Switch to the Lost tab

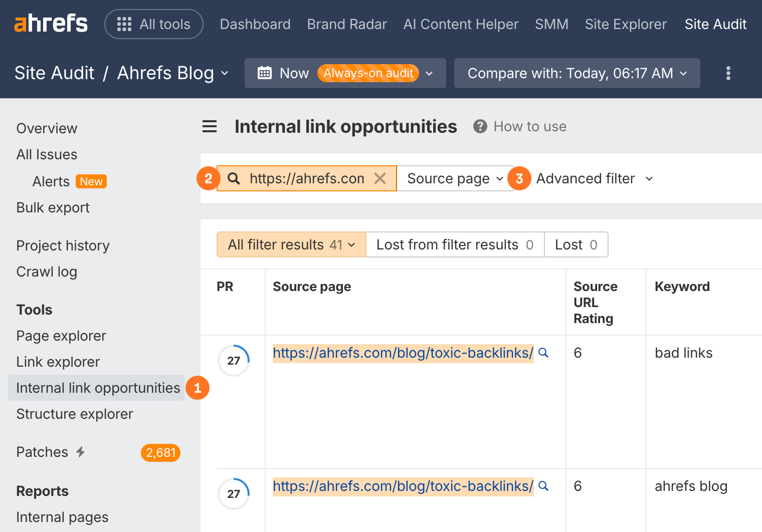pos(576,244)
